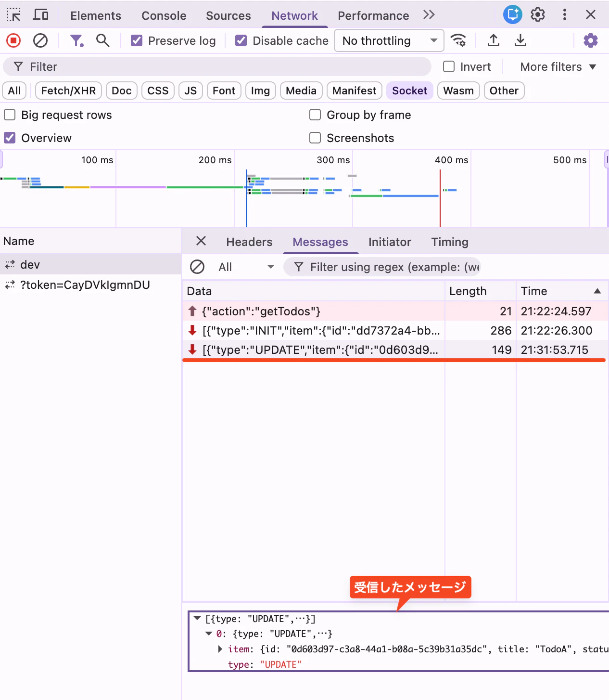Image resolution: width=609 pixels, height=700 pixels.
Task: Sort messages by Time column
Action: pos(561,291)
